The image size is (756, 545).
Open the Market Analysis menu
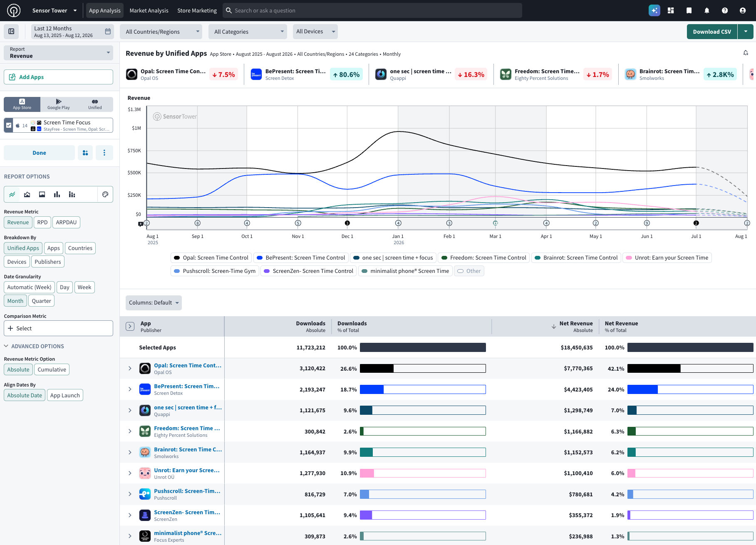[x=149, y=10]
